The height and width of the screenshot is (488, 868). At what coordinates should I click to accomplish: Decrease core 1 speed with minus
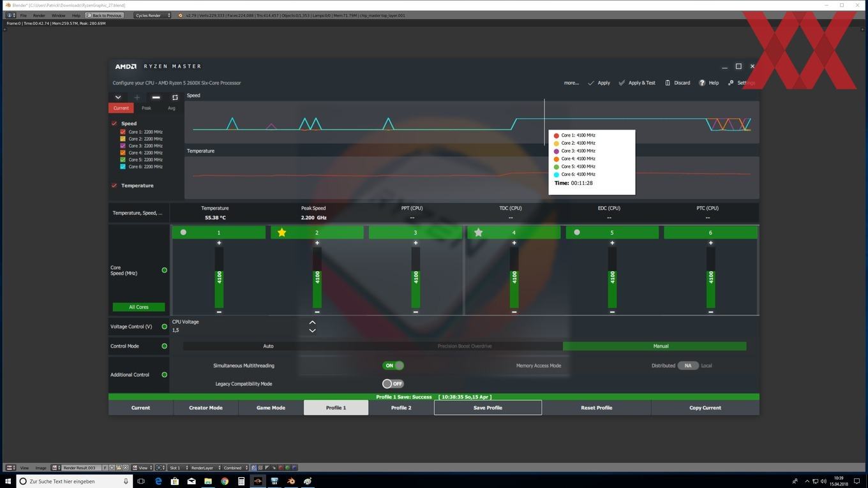(x=219, y=312)
